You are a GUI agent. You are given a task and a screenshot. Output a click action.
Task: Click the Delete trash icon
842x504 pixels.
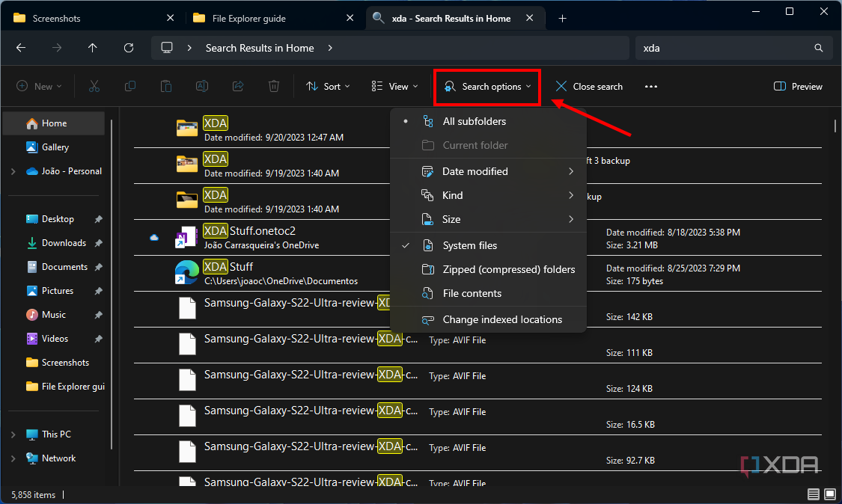[273, 86]
